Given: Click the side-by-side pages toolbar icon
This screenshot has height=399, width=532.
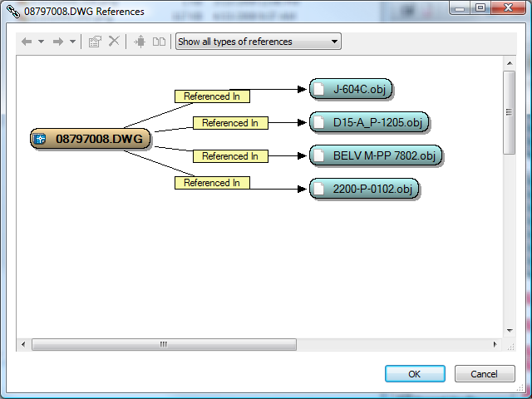Looking at the screenshot, I should (159, 42).
